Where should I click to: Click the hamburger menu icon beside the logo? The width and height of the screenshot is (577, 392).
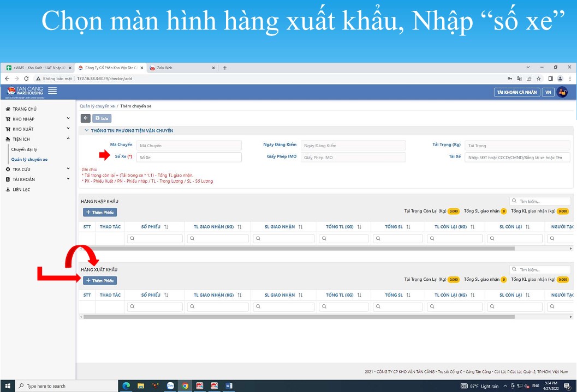[x=52, y=91]
